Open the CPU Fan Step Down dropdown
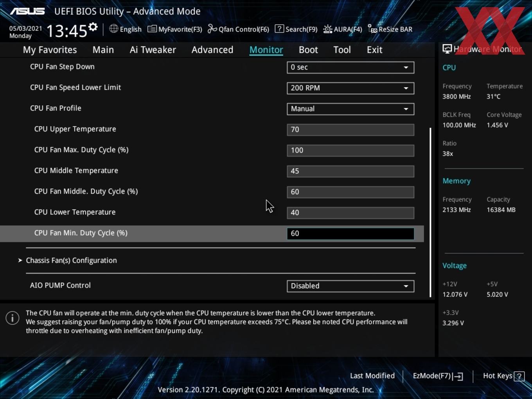The height and width of the screenshot is (399, 532). click(x=350, y=67)
